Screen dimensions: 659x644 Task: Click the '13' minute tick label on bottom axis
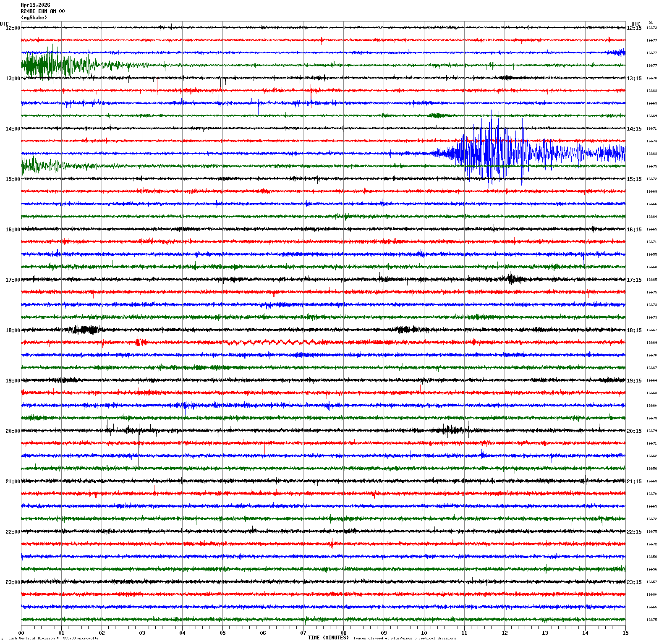point(545,633)
